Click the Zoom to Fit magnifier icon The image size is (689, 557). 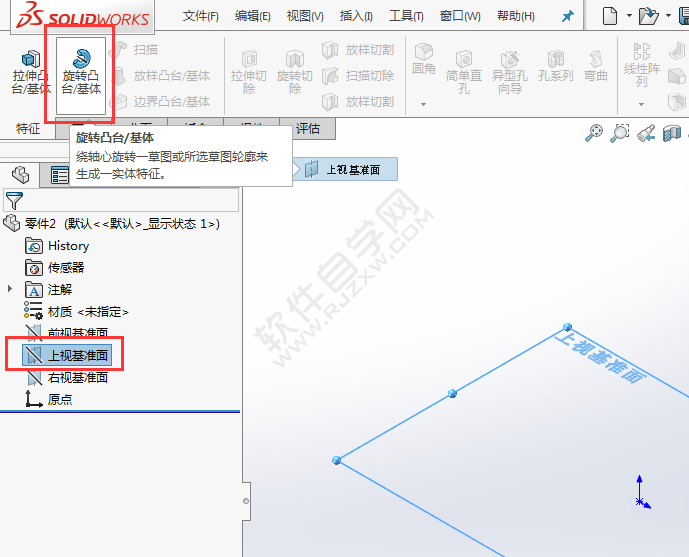tap(594, 133)
